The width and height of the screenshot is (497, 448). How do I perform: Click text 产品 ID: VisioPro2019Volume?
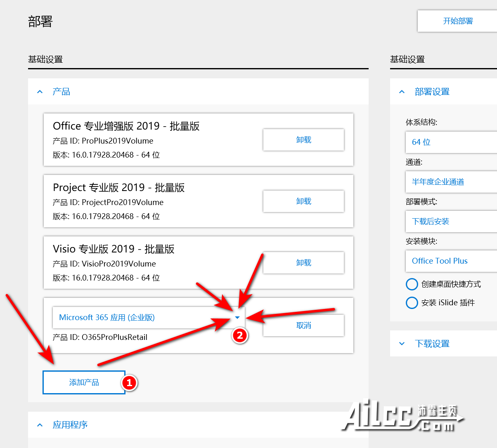click(x=104, y=264)
